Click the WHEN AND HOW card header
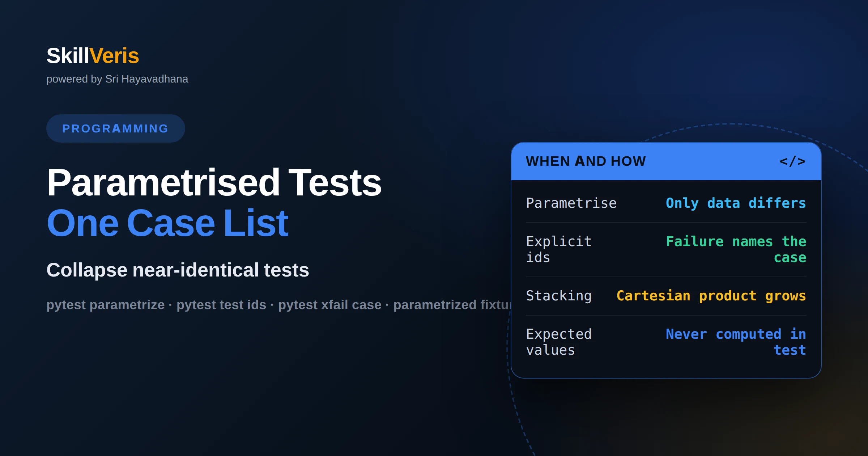This screenshot has width=868, height=456. coord(666,161)
